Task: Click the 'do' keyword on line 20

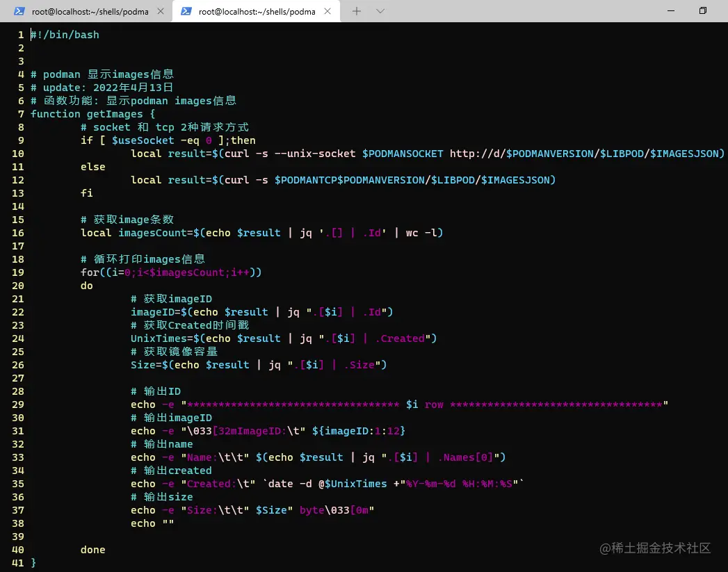Action: coord(87,286)
